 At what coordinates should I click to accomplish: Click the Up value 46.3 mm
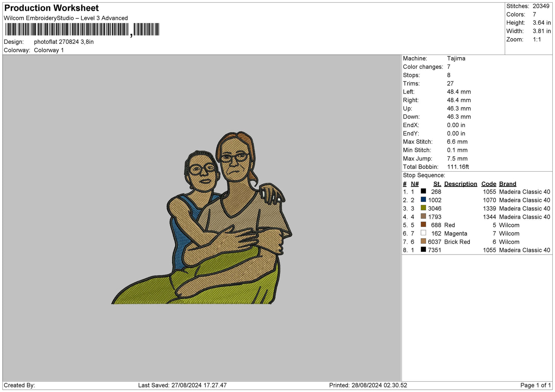pyautogui.click(x=459, y=109)
